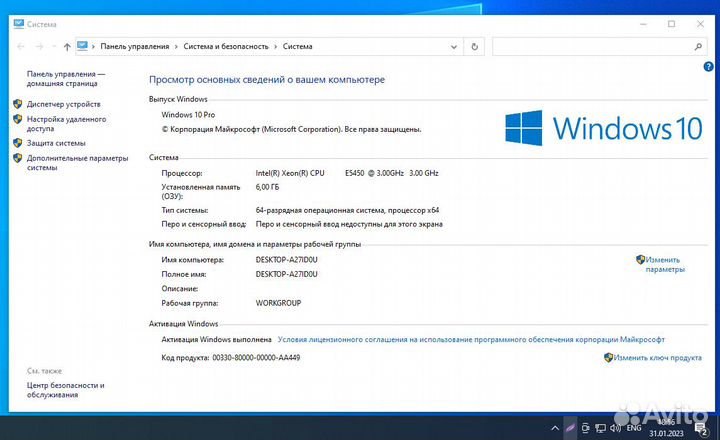Click the heading Просмотр основных сведений о вашем компьютере
This screenshot has height=440, width=720.
coord(267,79)
